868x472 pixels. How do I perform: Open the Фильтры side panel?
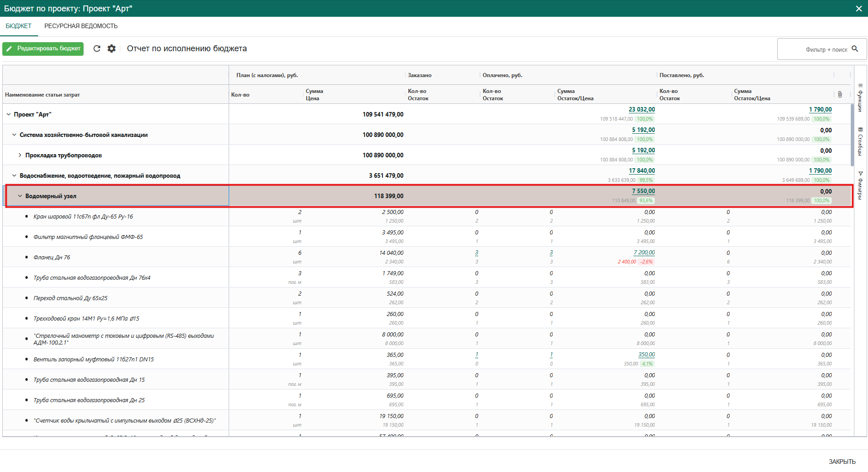860,185
